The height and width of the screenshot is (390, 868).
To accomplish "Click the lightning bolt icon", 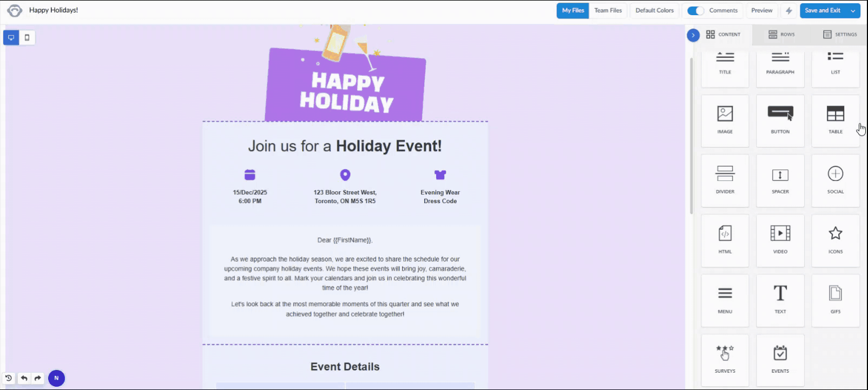I will (788, 10).
